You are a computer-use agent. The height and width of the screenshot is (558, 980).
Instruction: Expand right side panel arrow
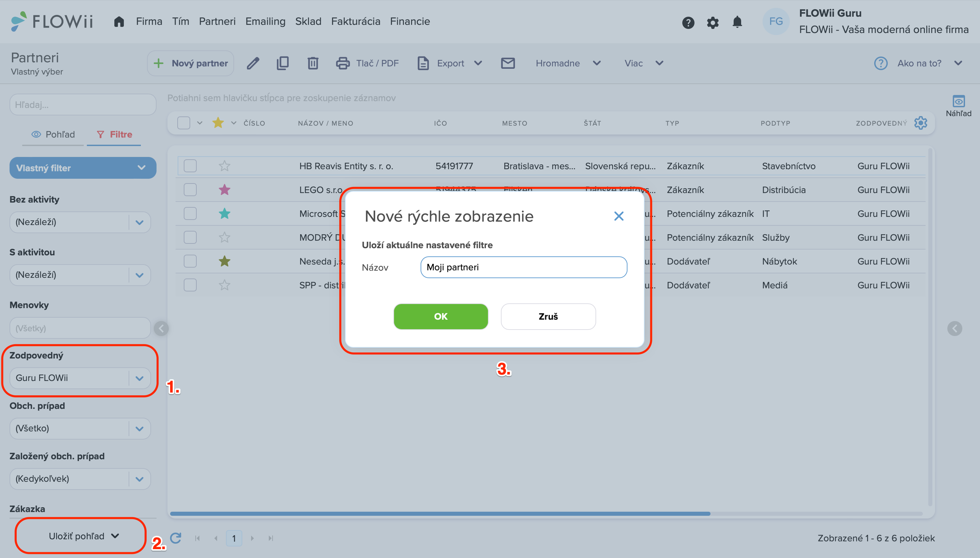[x=954, y=329]
